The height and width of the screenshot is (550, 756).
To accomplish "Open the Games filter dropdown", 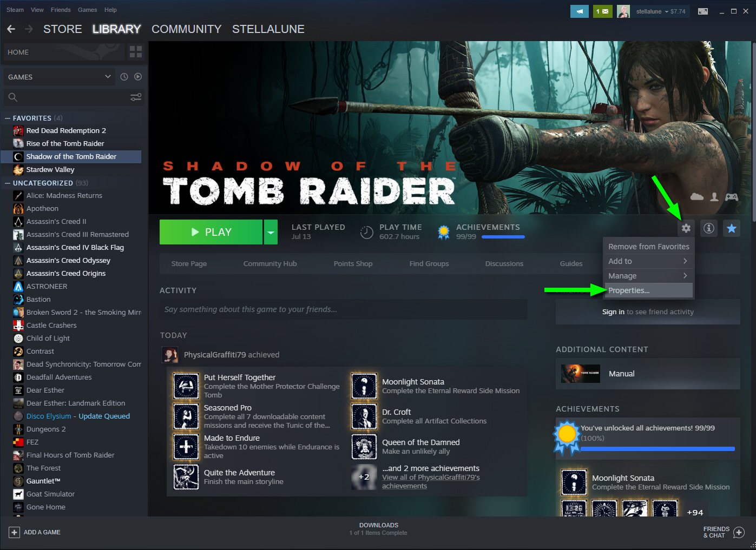I will 60,77.
